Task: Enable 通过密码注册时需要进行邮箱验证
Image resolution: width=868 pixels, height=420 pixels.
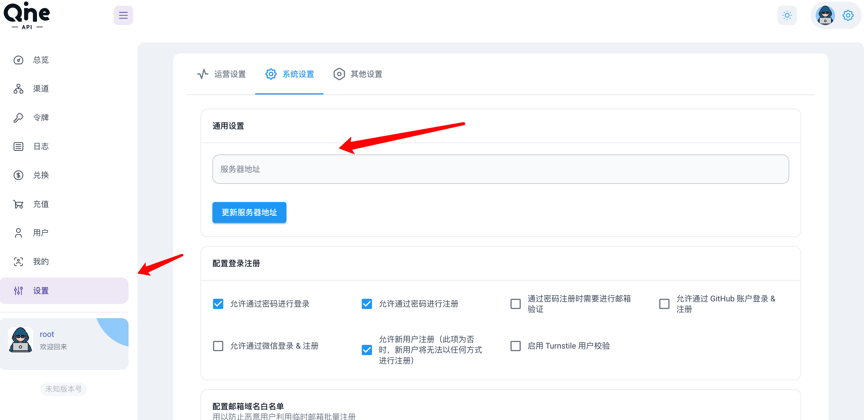Action: (515, 304)
